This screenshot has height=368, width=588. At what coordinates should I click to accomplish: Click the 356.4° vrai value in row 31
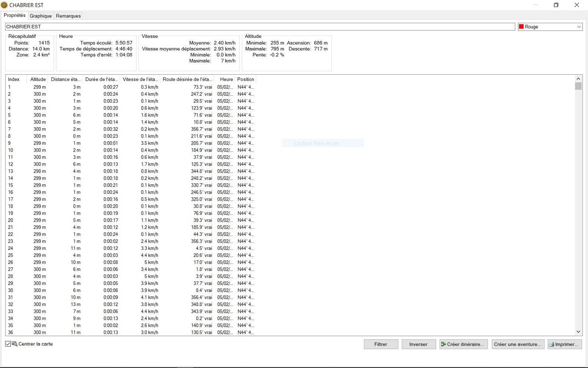click(201, 297)
